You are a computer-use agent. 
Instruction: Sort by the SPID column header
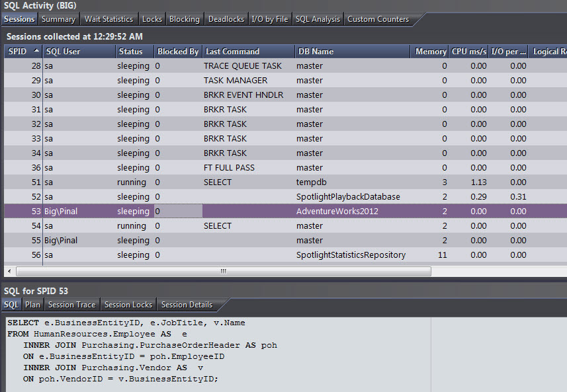pyautogui.click(x=24, y=52)
